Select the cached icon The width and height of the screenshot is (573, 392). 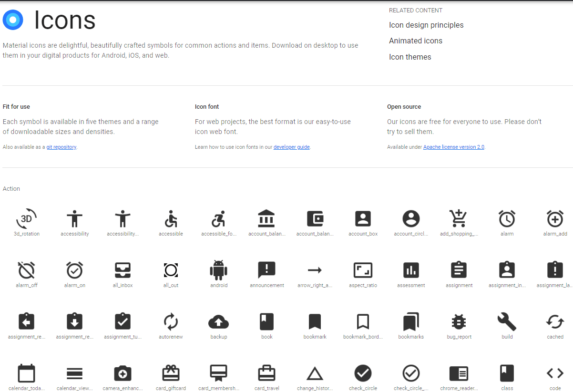pyautogui.click(x=555, y=321)
